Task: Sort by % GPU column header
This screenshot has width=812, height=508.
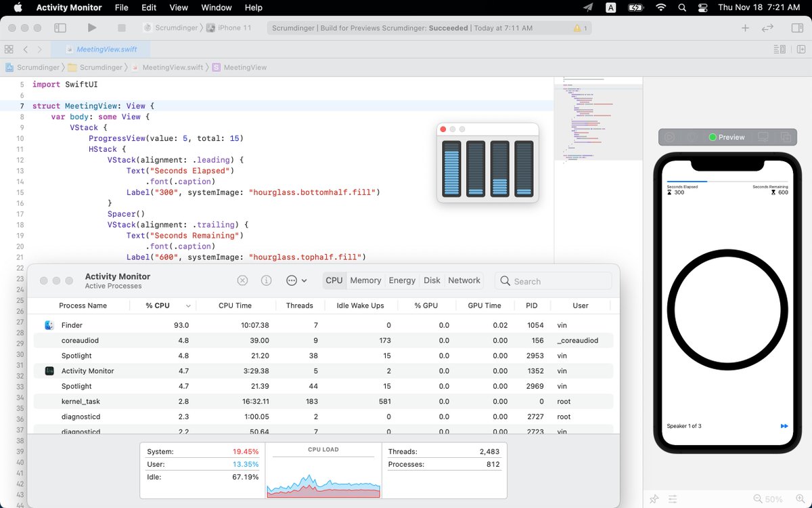Action: click(x=426, y=305)
